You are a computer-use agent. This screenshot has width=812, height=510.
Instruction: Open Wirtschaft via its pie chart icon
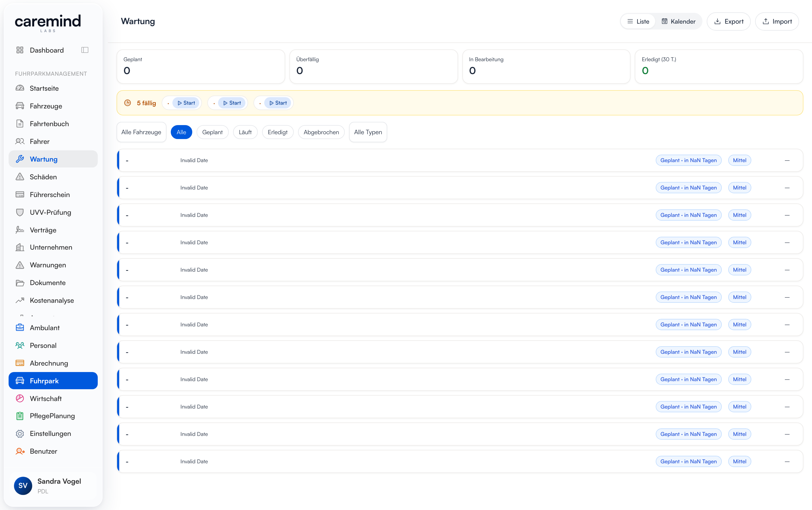click(x=20, y=398)
